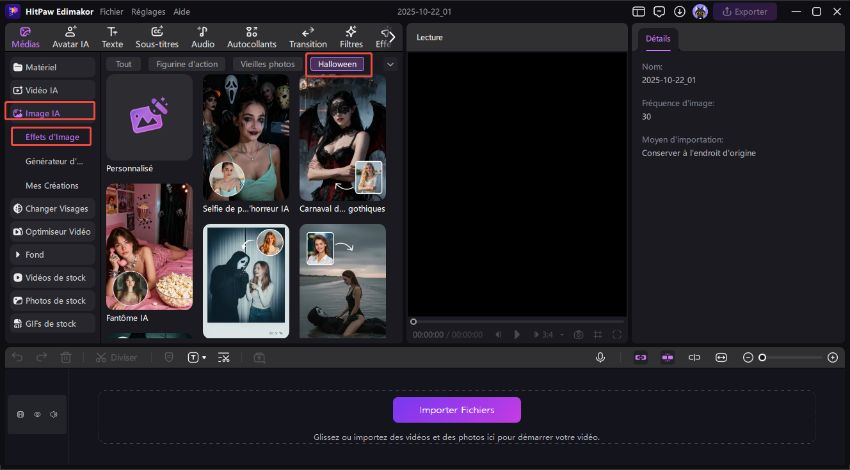850x470 pixels.
Task: Click the Exporter button
Action: point(745,12)
